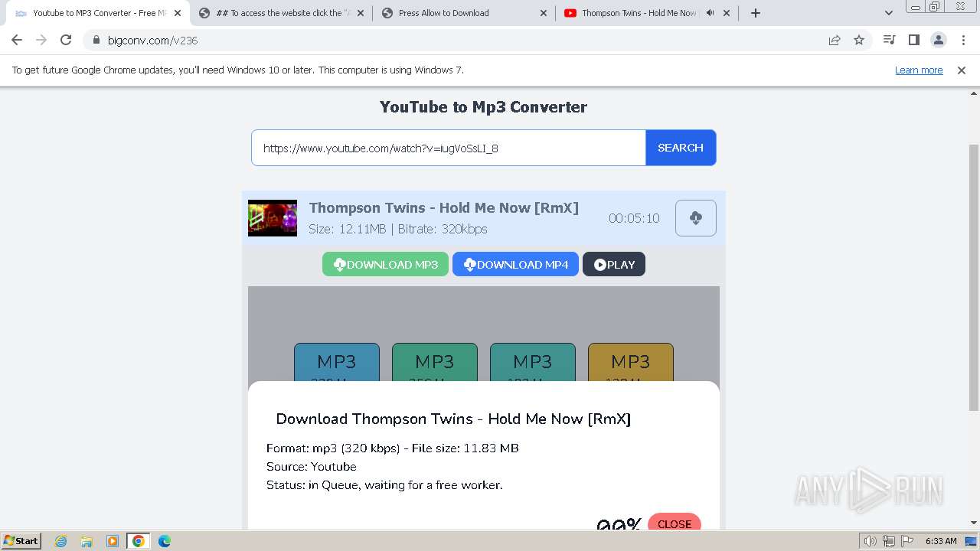Click the cloud download icon button

click(696, 218)
